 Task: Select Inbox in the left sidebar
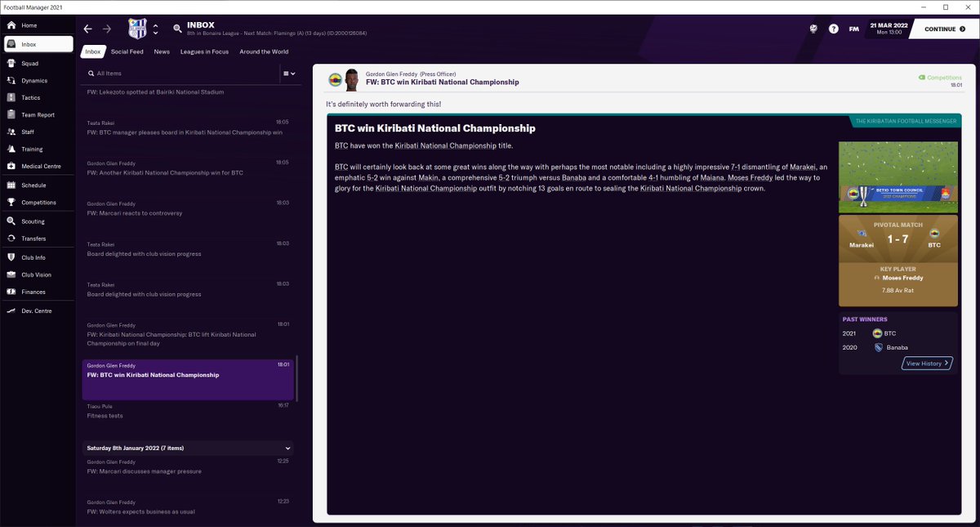[38, 44]
